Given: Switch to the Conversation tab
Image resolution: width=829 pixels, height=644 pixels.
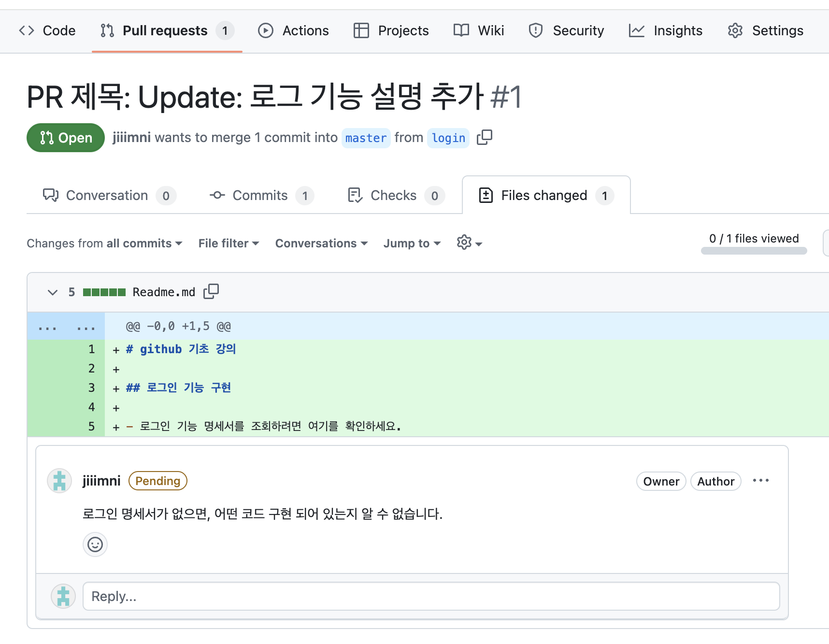Looking at the screenshot, I should point(109,195).
